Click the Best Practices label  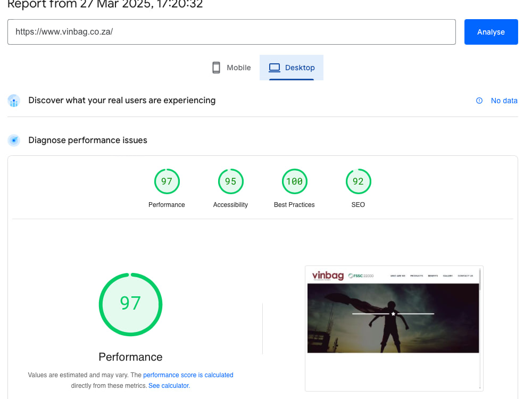[x=294, y=205]
